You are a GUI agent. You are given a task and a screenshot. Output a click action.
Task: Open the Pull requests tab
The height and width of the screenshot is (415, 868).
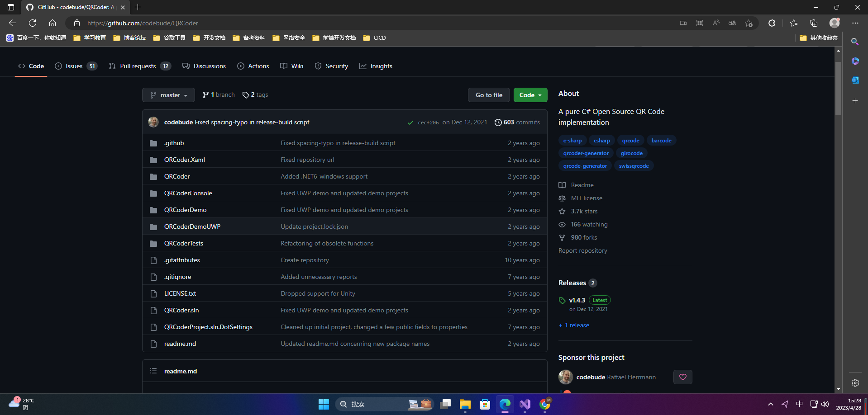pyautogui.click(x=140, y=66)
